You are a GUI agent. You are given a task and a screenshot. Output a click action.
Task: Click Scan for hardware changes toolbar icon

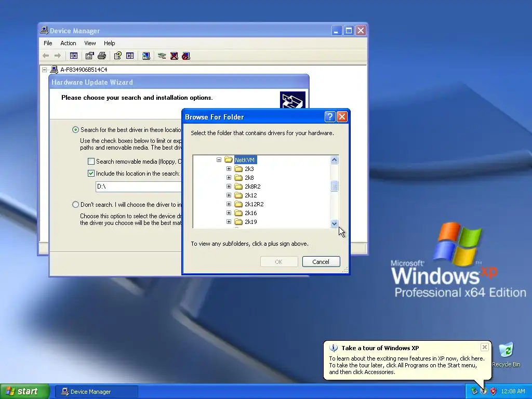(146, 56)
